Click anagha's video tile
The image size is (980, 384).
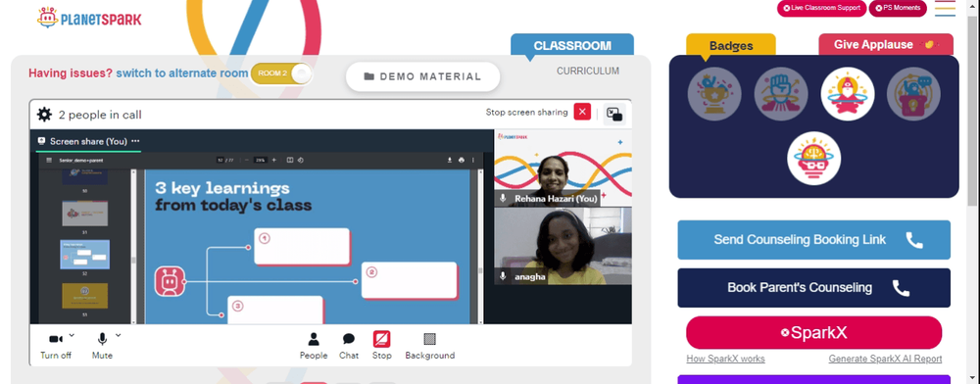point(563,246)
